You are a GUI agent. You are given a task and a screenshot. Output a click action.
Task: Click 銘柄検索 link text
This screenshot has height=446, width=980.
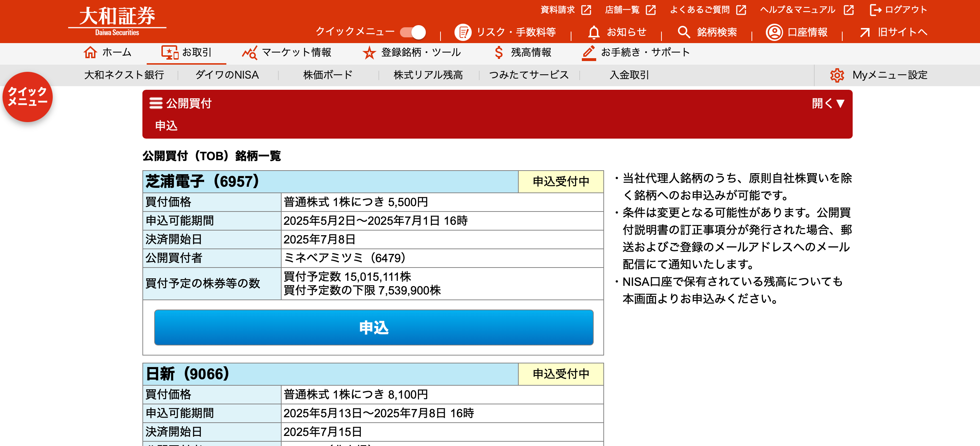717,32
